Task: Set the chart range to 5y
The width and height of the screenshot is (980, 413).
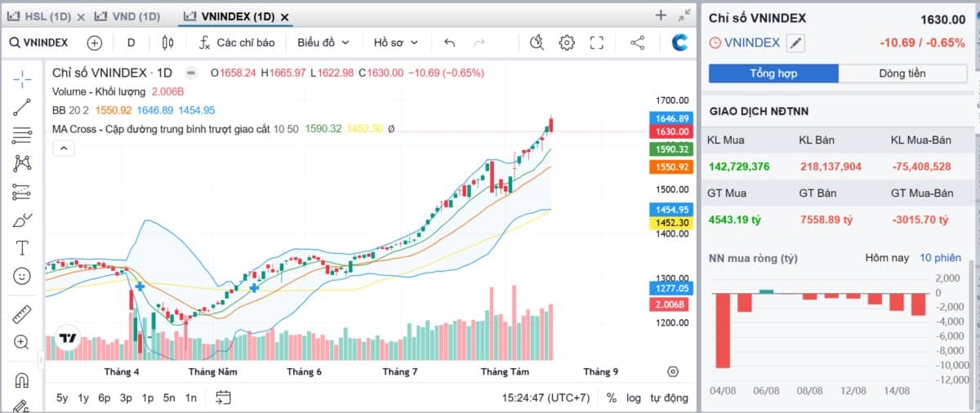Action: (63, 397)
